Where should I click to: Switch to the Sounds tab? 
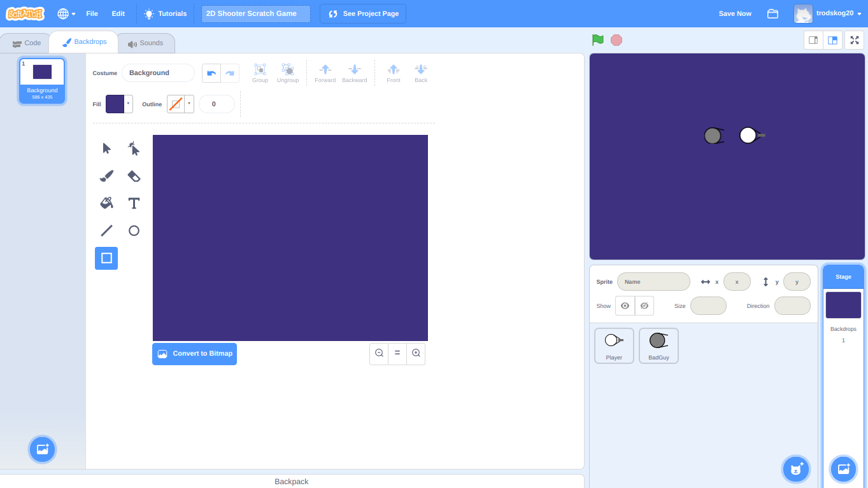(x=146, y=43)
